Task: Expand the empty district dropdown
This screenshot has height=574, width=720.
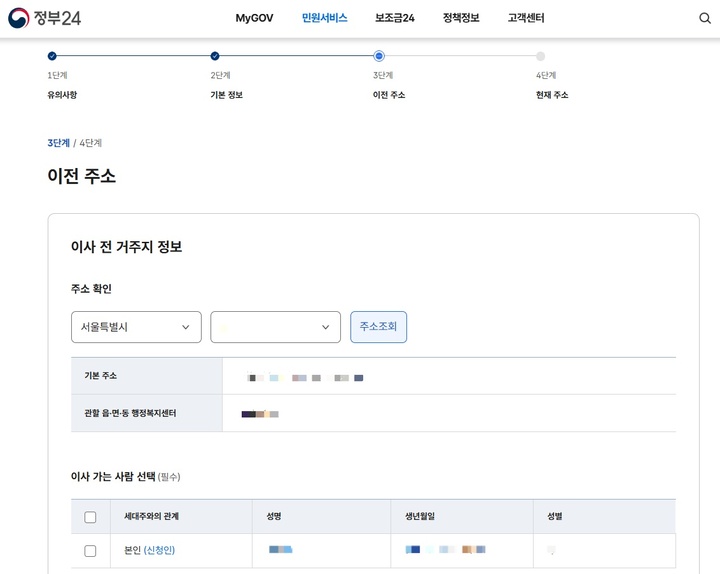Action: pos(276,327)
